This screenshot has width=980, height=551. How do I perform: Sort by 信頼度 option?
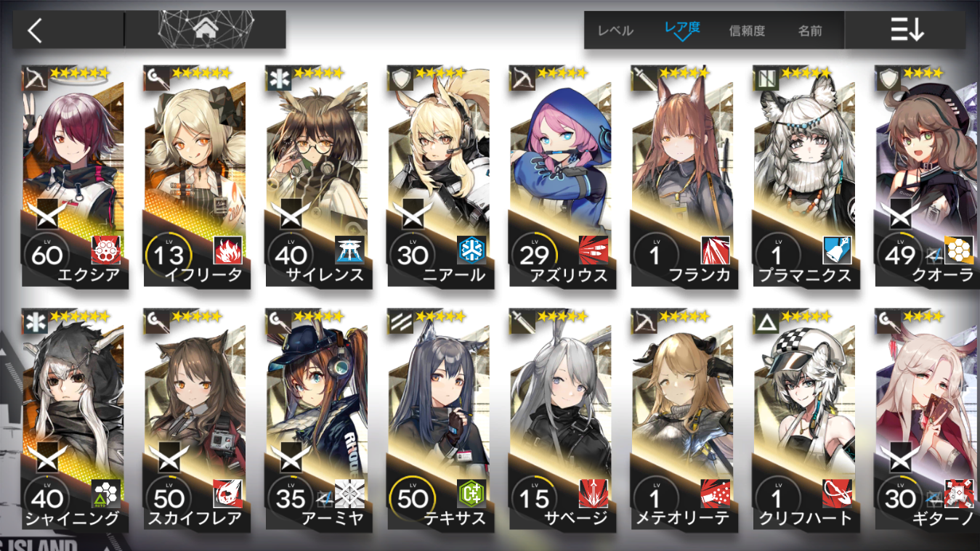point(747,30)
